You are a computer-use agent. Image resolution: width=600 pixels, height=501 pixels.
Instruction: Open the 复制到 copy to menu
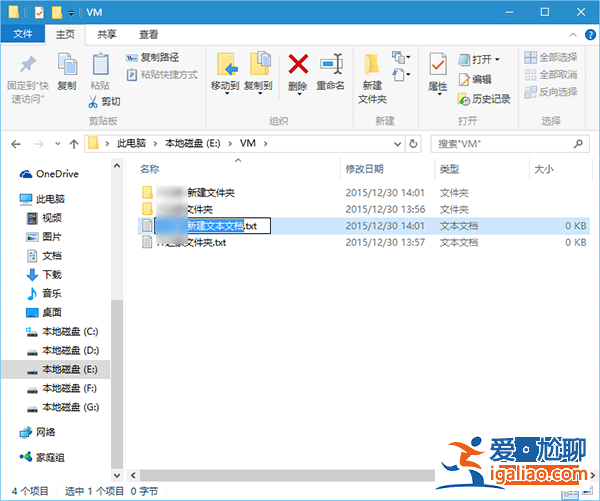pos(259,73)
